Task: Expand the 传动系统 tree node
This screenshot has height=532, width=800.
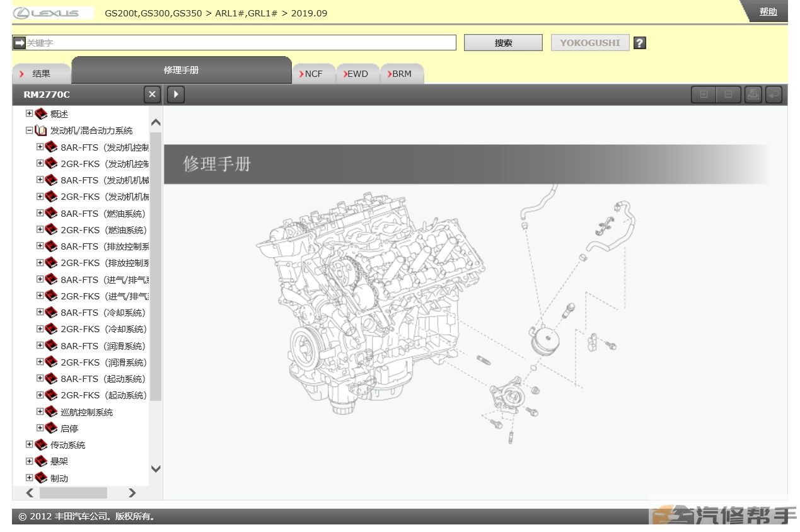Action: [29, 444]
